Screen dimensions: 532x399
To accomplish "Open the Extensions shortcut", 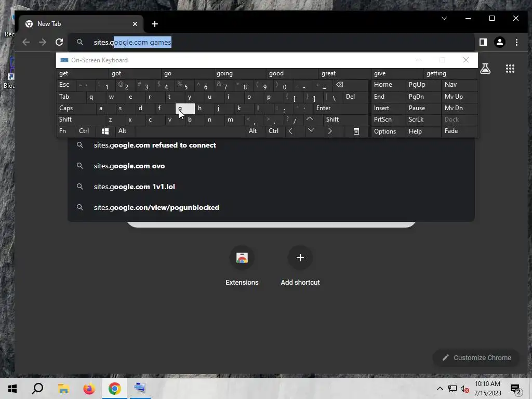I will tap(242, 258).
